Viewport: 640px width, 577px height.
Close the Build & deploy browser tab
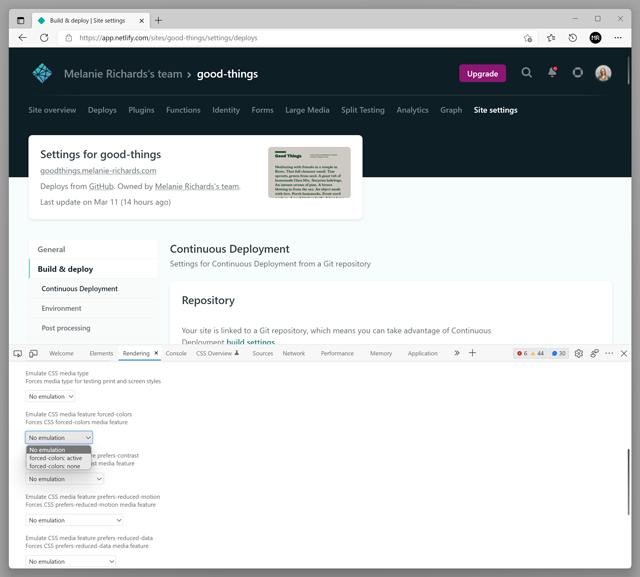142,20
